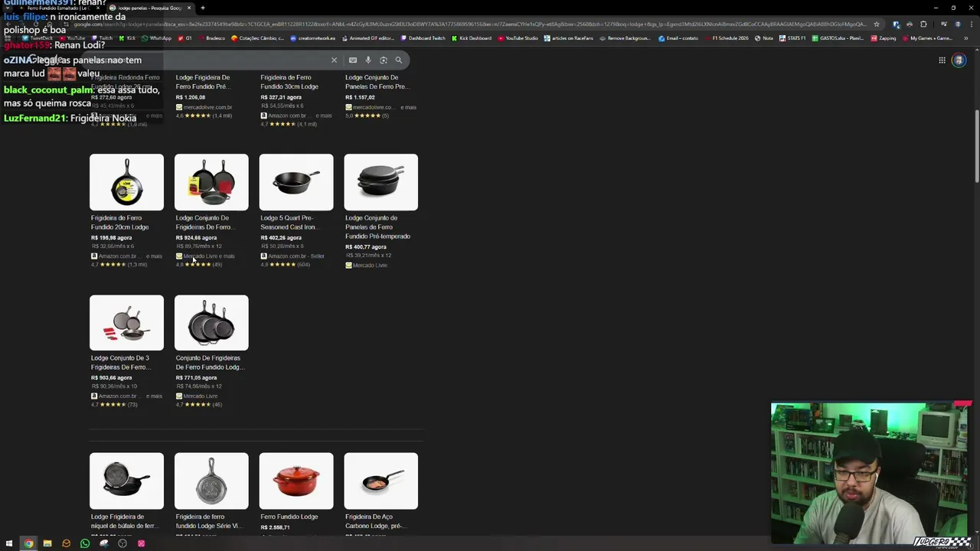Click the 'R$ 771,05 agora' price

197,378
